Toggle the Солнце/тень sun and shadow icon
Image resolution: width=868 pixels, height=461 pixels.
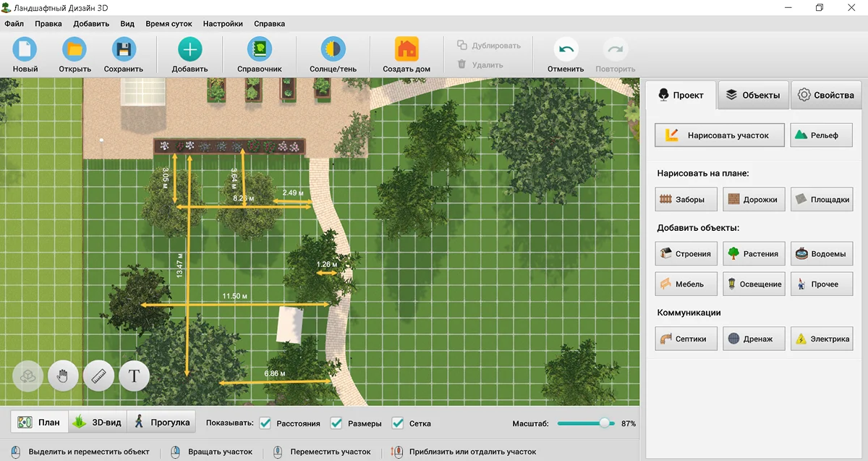click(333, 50)
